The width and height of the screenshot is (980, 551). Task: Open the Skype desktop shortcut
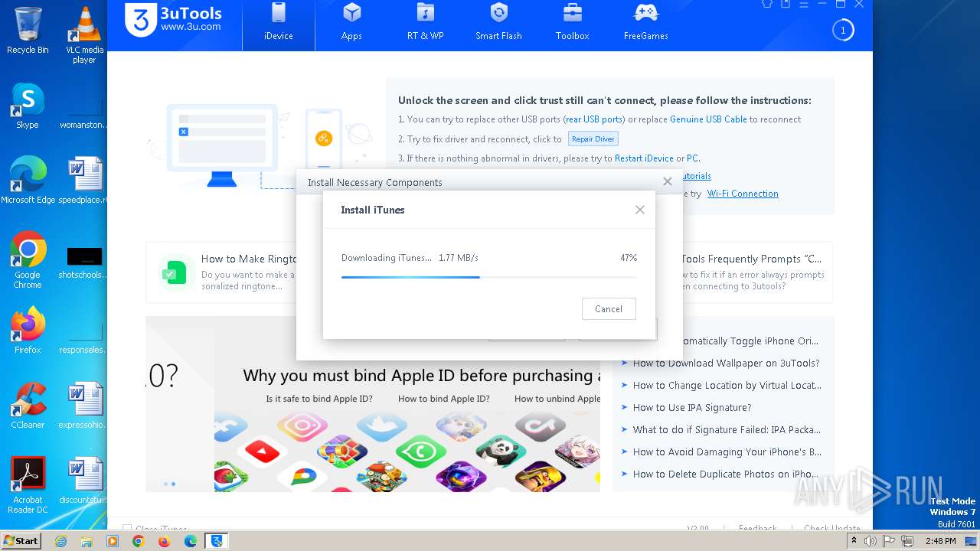coord(28,106)
